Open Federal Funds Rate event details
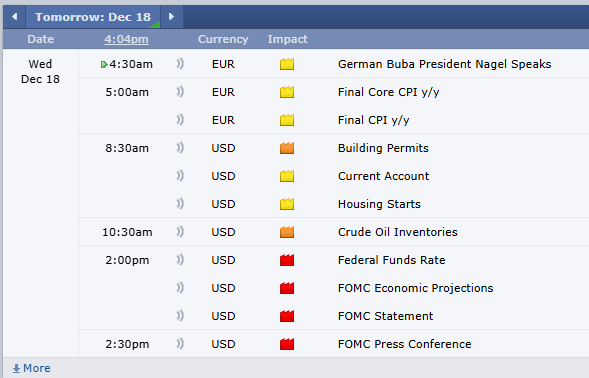 [x=391, y=260]
